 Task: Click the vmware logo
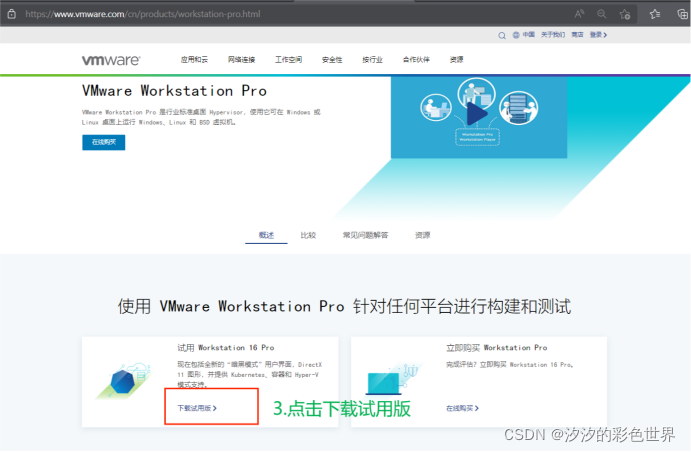point(111,60)
